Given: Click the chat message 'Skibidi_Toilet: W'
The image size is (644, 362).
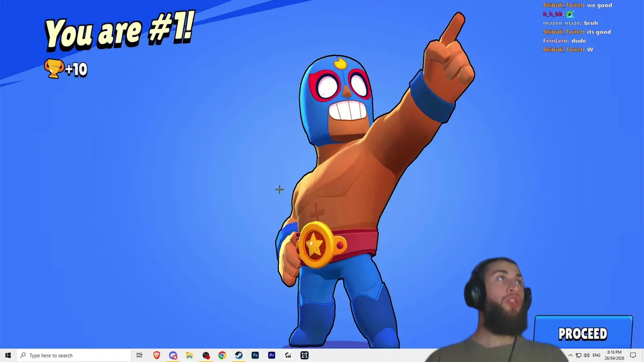Looking at the screenshot, I should point(568,49).
